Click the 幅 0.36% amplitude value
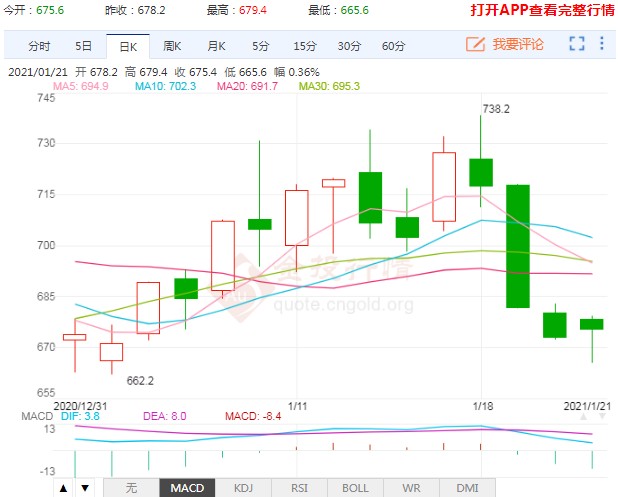618x497 pixels. 297,72
